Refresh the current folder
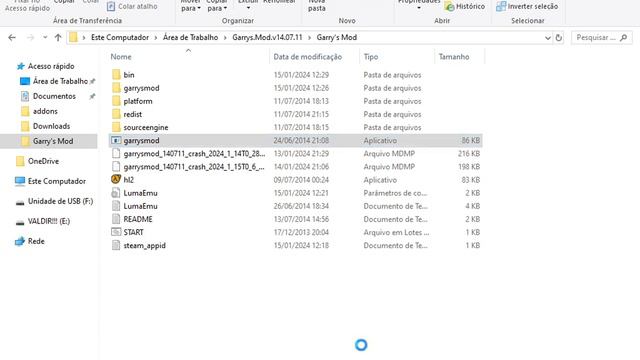Screen dimensions: 640x360 click(x=558, y=38)
